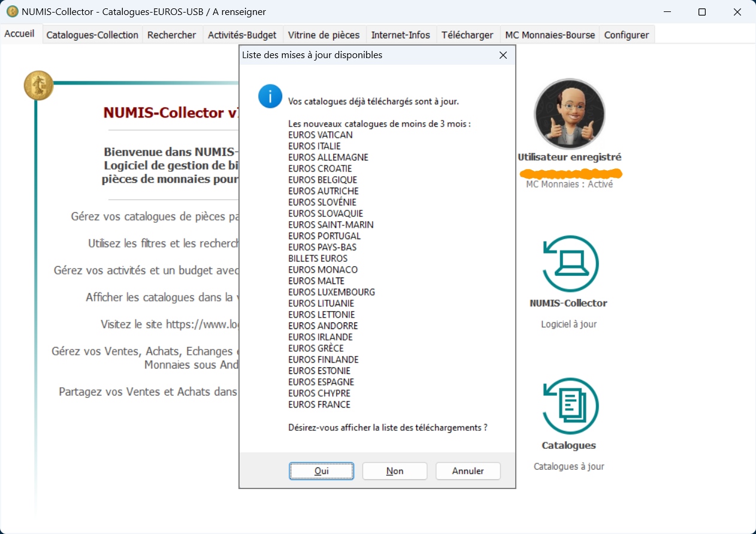Open the Configurer tab
The image size is (756, 534).
tap(627, 35)
